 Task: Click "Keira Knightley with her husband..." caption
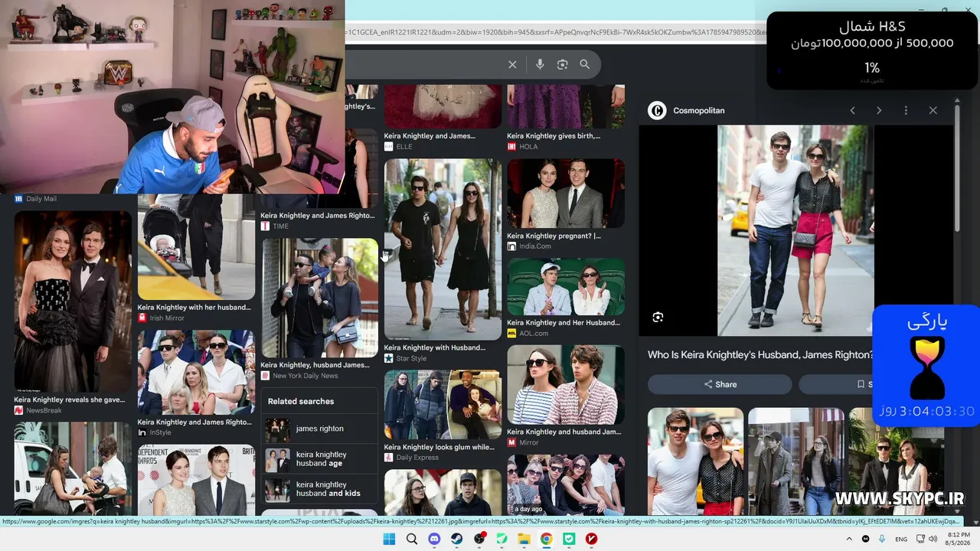tap(194, 308)
